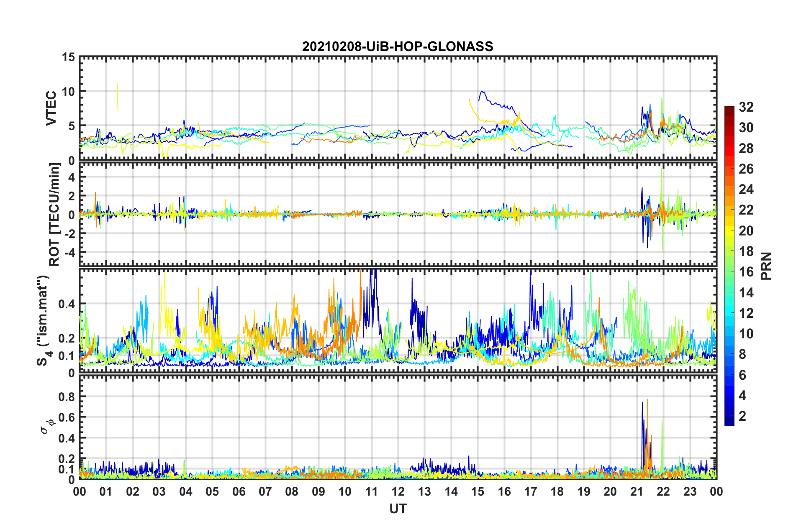Select colorbar tick label 24
The height and width of the screenshot is (532, 796).
click(746, 189)
